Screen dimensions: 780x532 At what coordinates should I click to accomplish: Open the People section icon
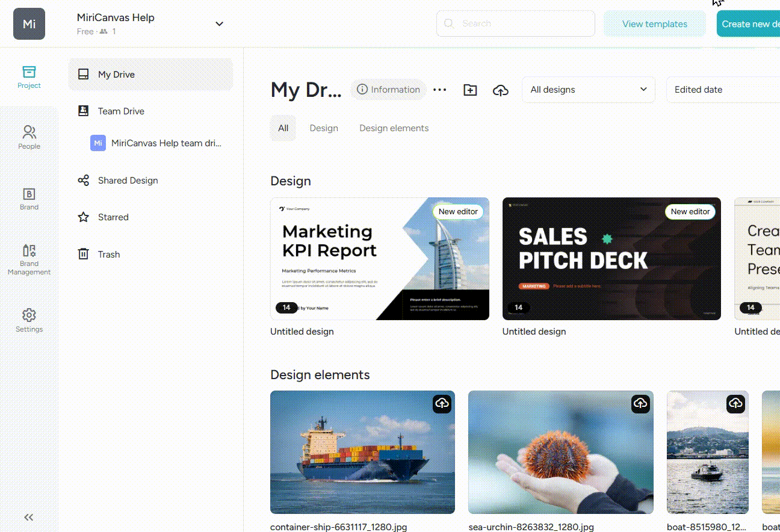point(29,137)
